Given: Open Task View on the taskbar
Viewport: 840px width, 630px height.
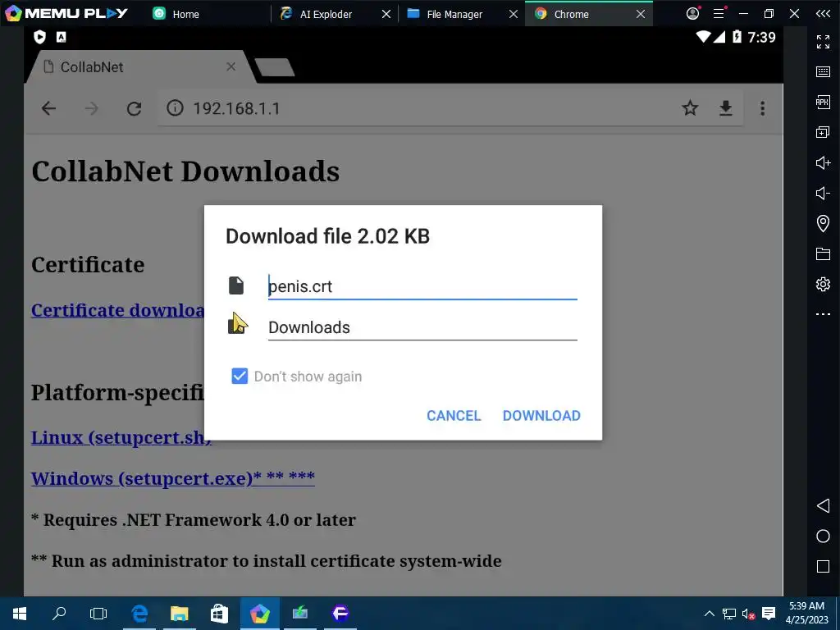Looking at the screenshot, I should click(x=98, y=614).
